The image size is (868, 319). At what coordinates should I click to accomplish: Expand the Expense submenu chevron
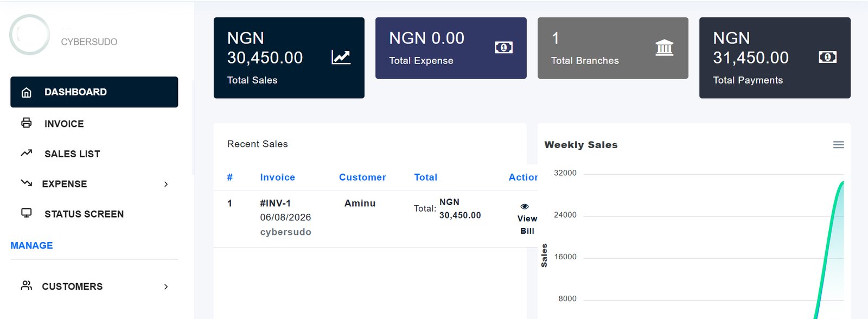point(166,184)
